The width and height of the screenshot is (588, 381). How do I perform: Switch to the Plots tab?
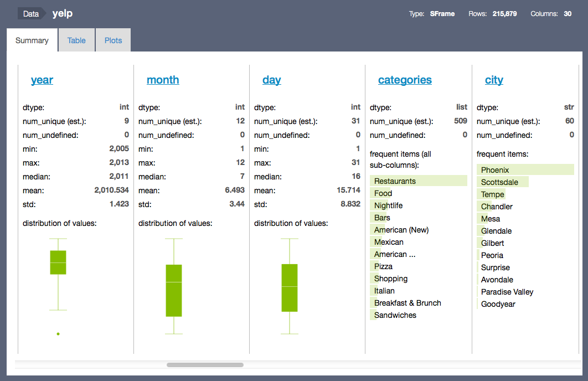pyautogui.click(x=113, y=40)
